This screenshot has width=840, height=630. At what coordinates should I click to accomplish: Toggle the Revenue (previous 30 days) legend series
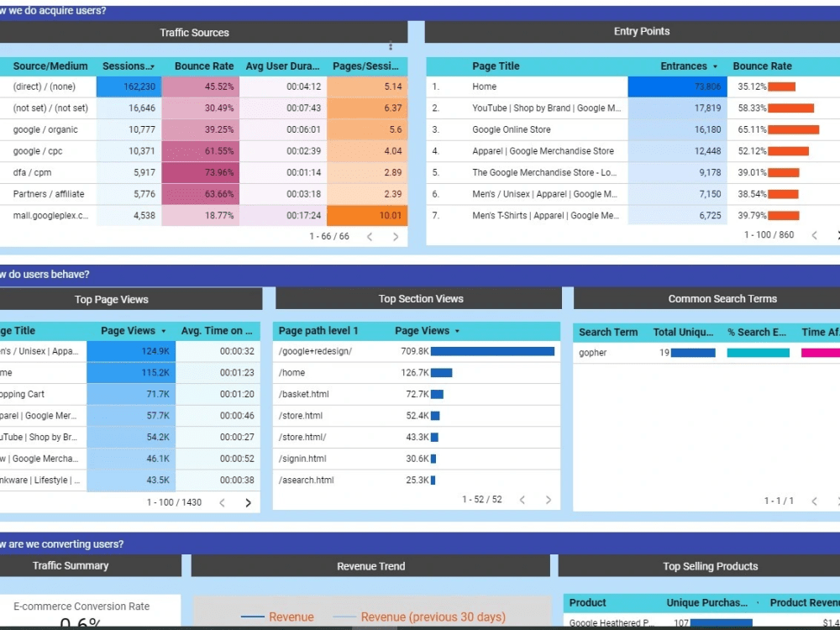tap(432, 617)
